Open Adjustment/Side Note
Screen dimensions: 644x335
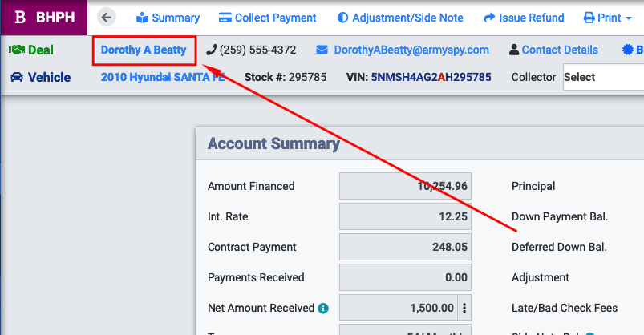tap(400, 18)
